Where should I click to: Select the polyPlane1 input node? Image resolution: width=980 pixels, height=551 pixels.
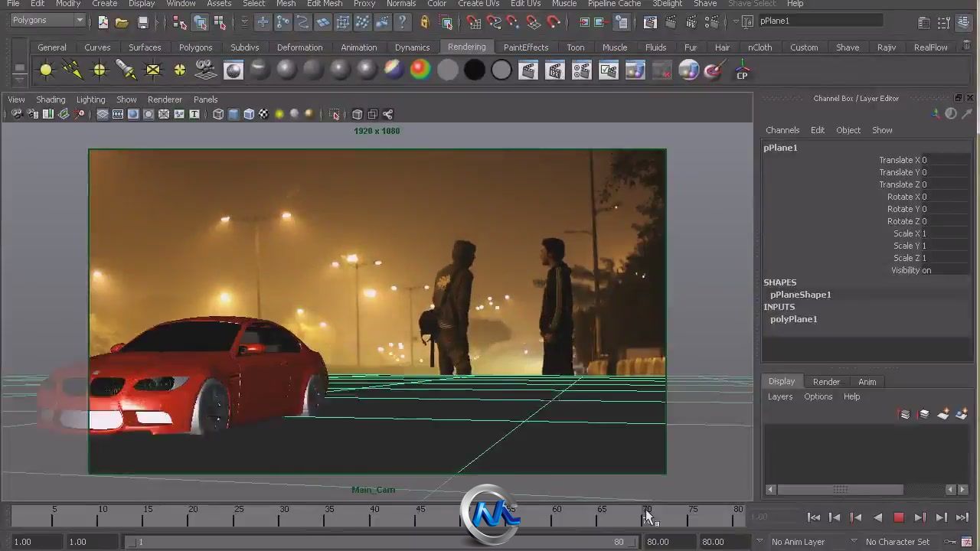pos(793,319)
